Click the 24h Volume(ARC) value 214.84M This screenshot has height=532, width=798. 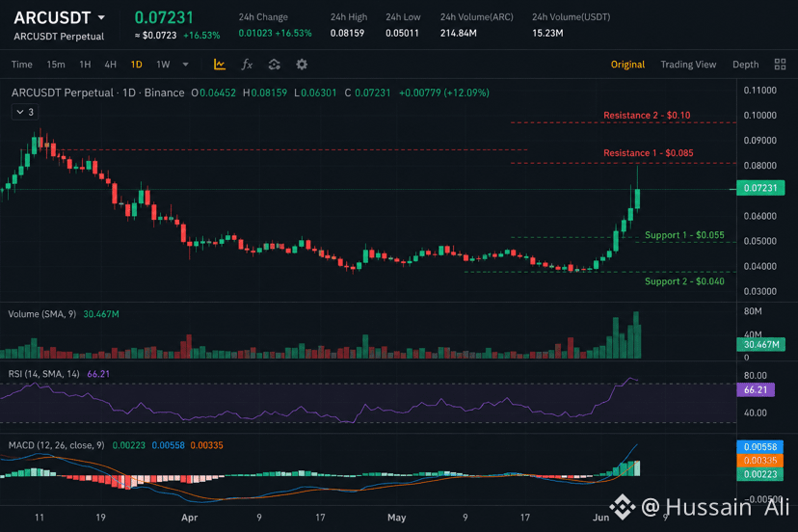458,33
